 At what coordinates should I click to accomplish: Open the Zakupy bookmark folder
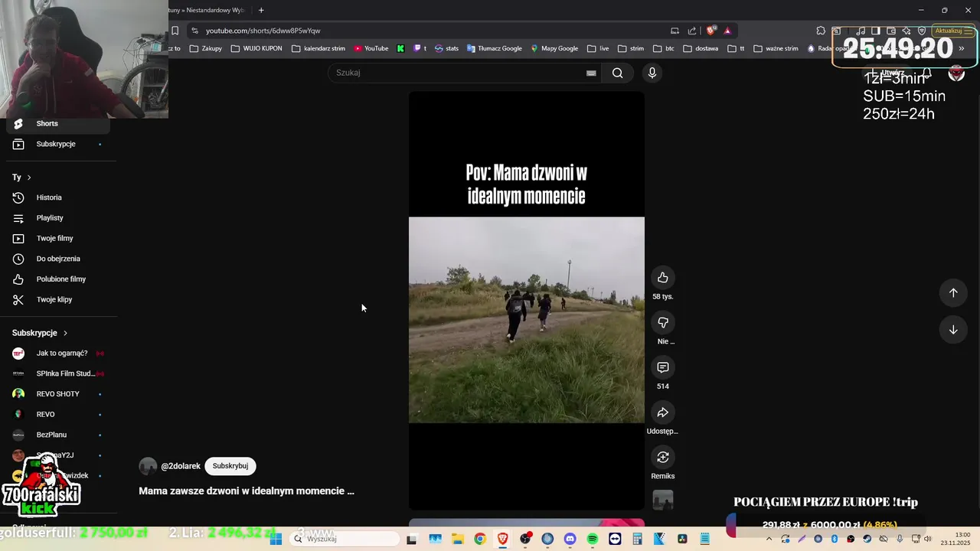click(x=205, y=48)
